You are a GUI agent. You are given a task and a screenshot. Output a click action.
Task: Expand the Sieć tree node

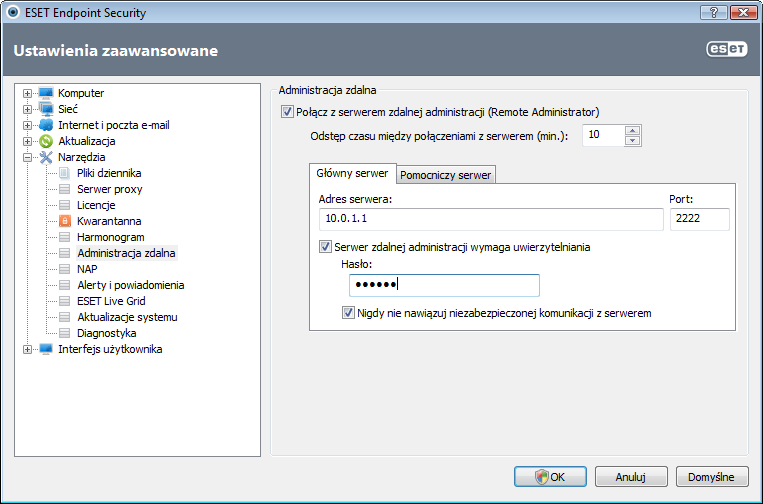pos(28,109)
